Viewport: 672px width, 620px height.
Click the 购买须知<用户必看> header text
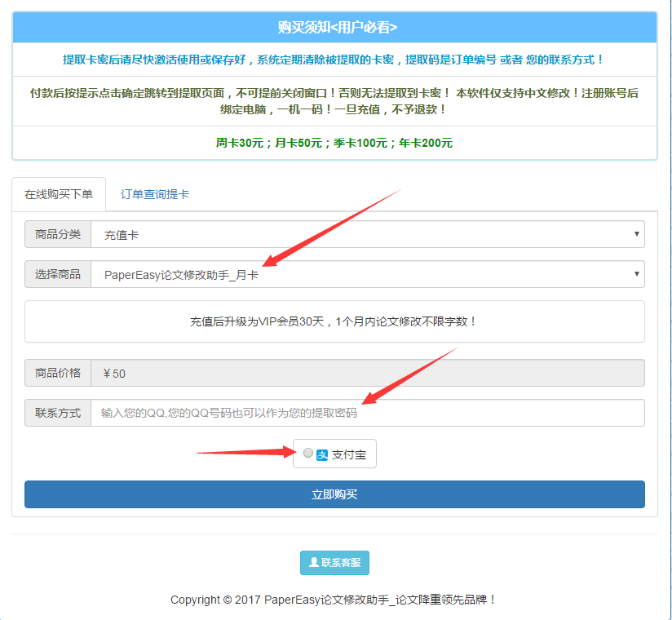pyautogui.click(x=338, y=28)
